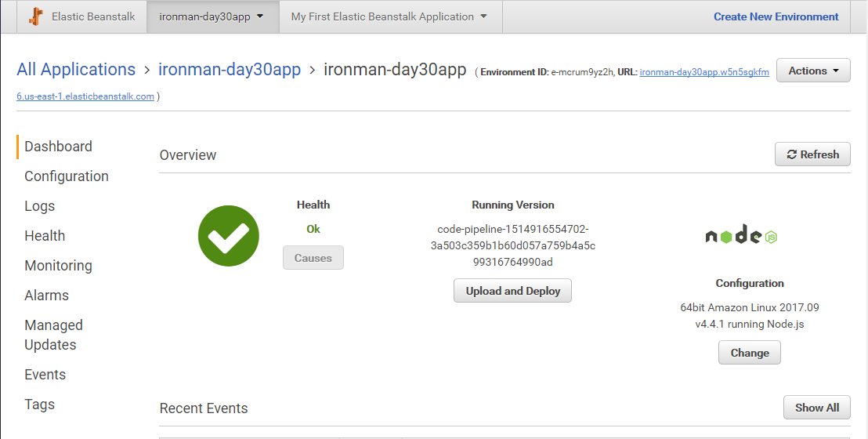Click Change under platform Configuration
Viewport: 868px width, 439px height.
coord(749,353)
